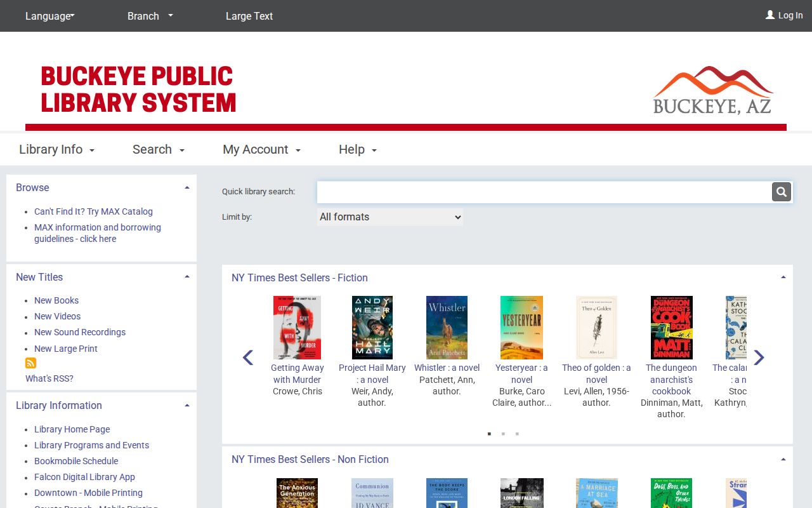Open Project Hail Mary title link

click(372, 373)
